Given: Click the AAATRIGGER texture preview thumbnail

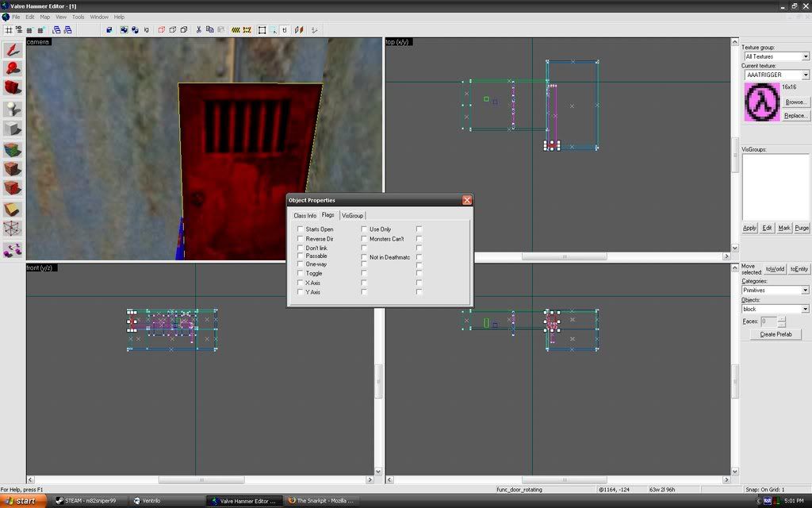Looking at the screenshot, I should 761,102.
